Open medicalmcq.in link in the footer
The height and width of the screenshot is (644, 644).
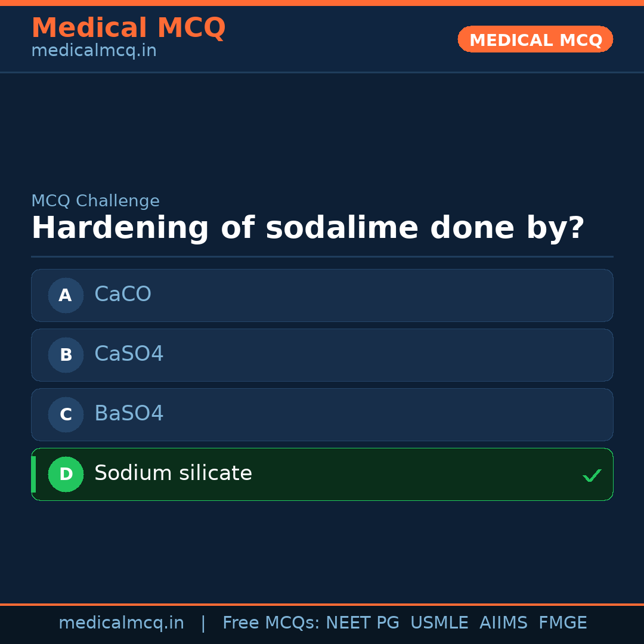[121, 623]
